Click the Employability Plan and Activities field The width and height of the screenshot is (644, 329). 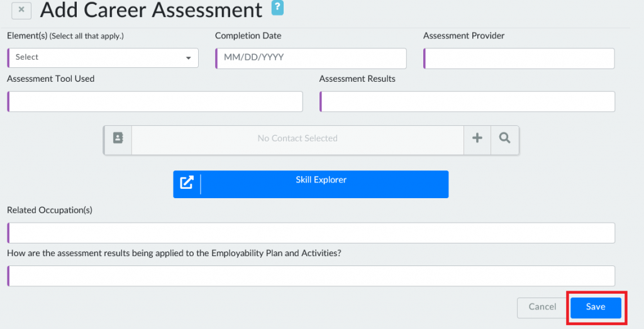coord(311,276)
